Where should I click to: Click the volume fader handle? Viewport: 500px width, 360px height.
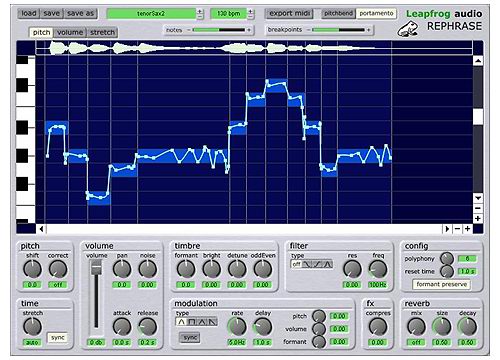(96, 268)
